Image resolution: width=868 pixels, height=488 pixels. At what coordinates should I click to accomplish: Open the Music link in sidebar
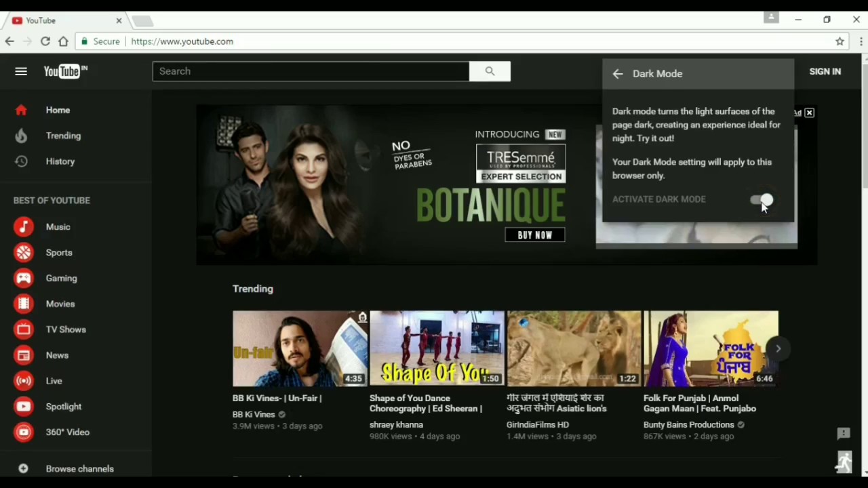58,227
